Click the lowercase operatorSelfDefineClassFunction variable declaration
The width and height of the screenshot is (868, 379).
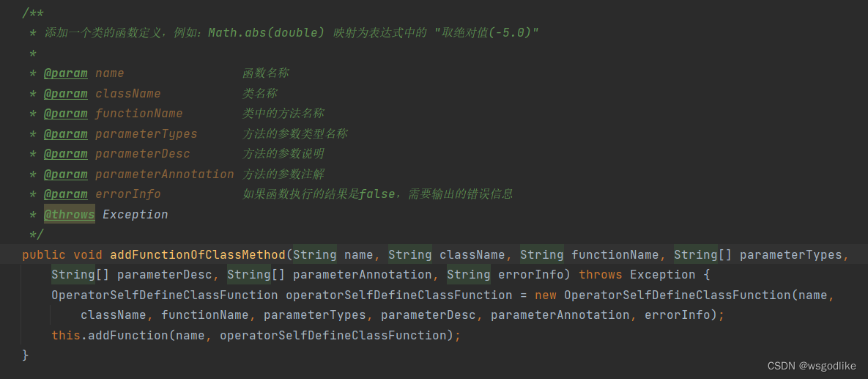point(398,295)
